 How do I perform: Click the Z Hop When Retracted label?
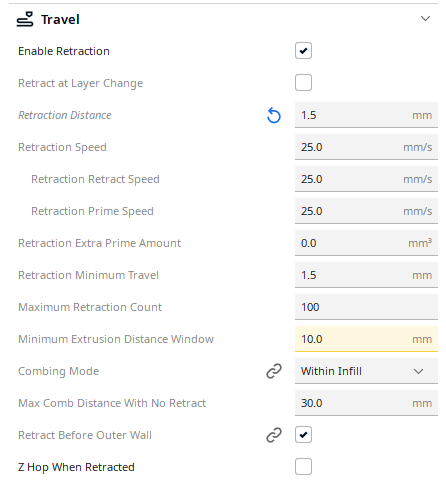[x=76, y=468]
